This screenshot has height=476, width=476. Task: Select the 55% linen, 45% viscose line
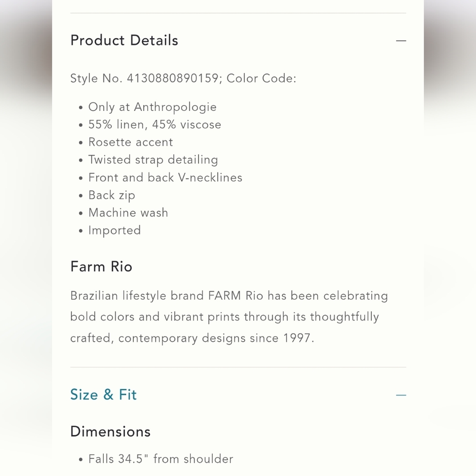point(155,125)
